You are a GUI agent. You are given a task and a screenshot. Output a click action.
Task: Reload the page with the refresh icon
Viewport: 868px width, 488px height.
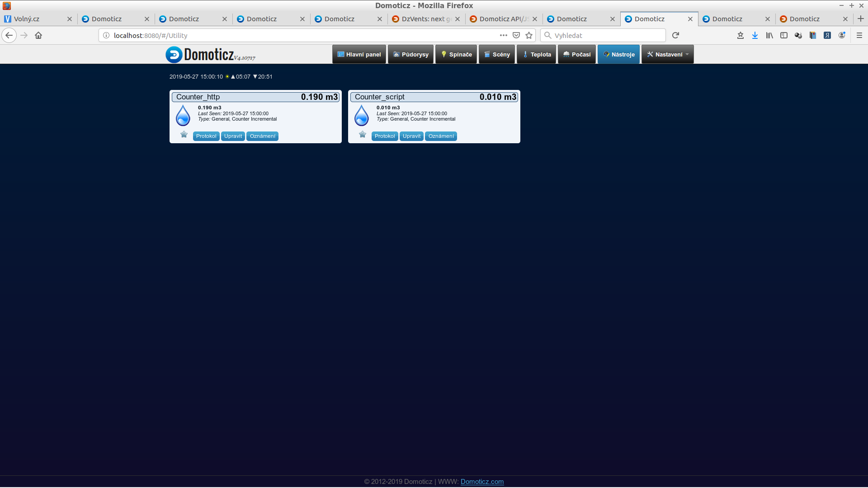(x=675, y=35)
